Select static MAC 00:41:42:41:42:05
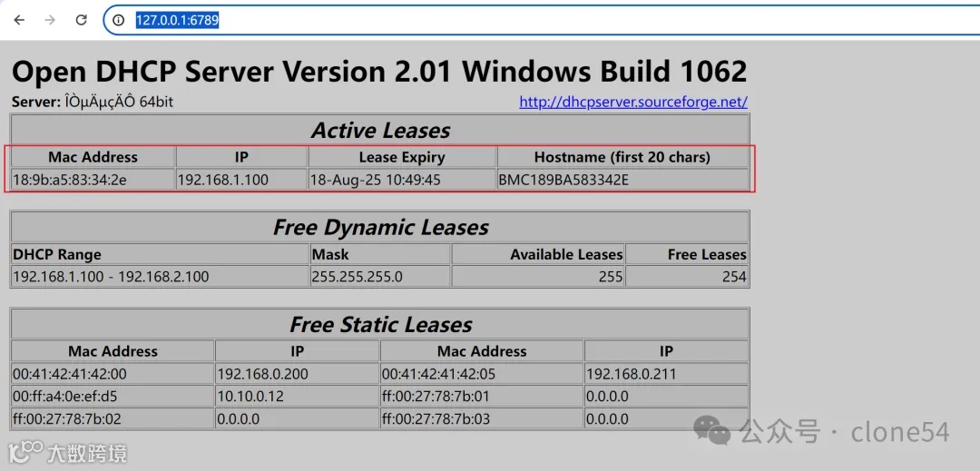Image resolution: width=980 pixels, height=471 pixels. point(438,374)
